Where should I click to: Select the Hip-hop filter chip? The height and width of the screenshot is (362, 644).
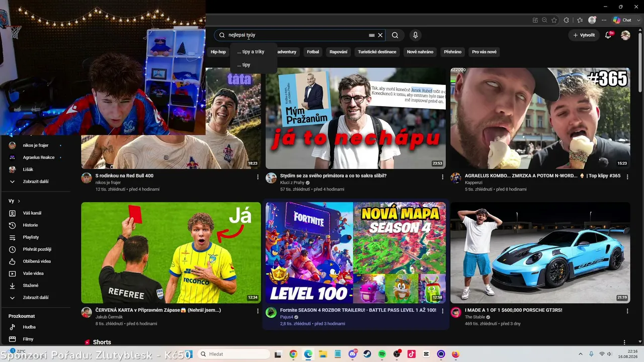click(218, 52)
